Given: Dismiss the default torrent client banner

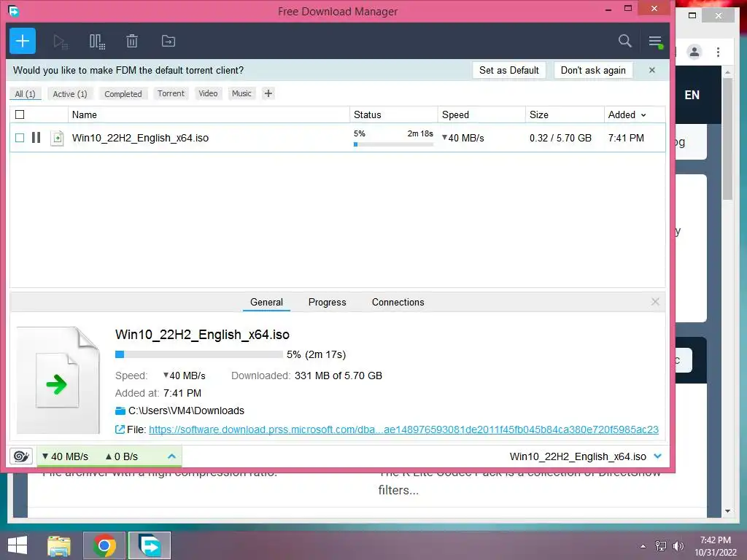Looking at the screenshot, I should pyautogui.click(x=651, y=70).
